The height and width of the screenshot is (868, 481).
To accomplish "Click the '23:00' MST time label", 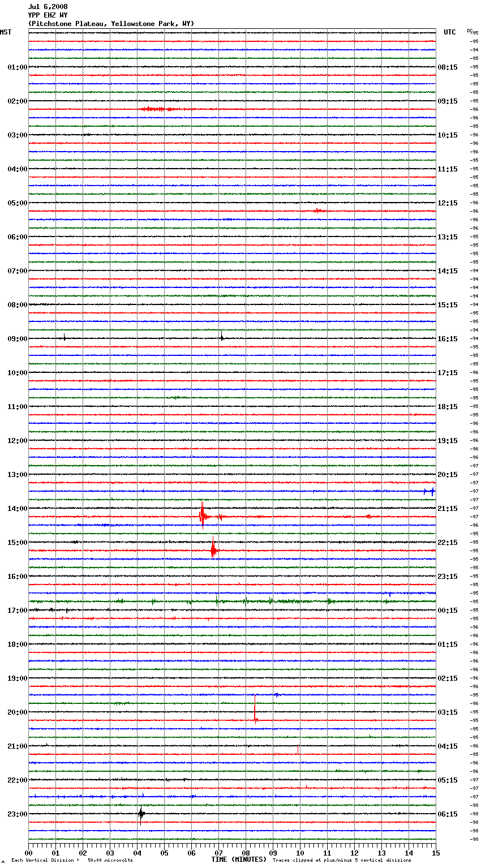I will coord(18,814).
